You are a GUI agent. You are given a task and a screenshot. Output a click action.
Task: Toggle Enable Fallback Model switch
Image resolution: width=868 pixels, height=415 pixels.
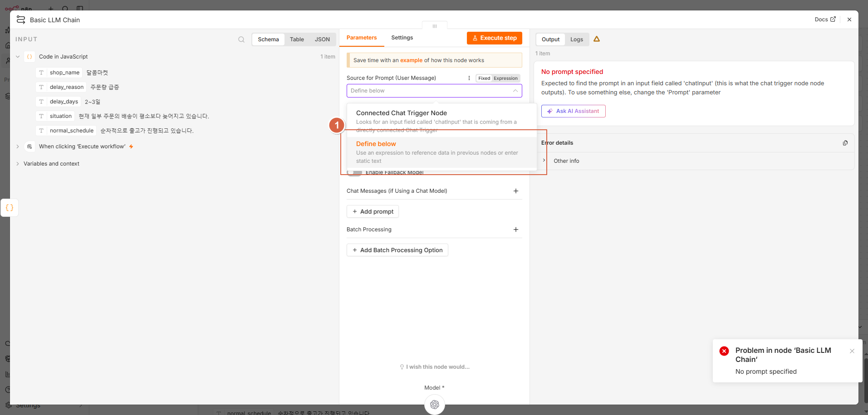(x=354, y=172)
